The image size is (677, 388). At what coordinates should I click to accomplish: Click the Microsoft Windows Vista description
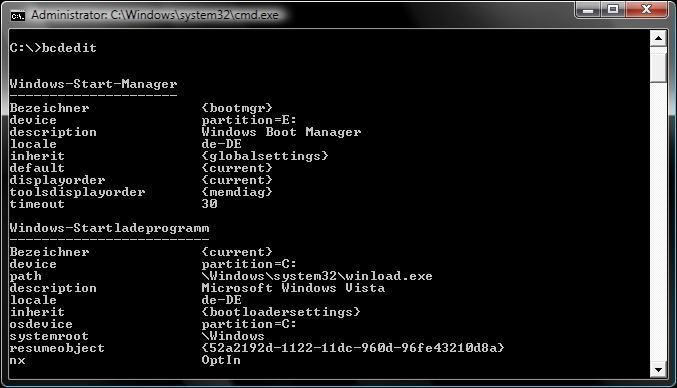tap(293, 288)
